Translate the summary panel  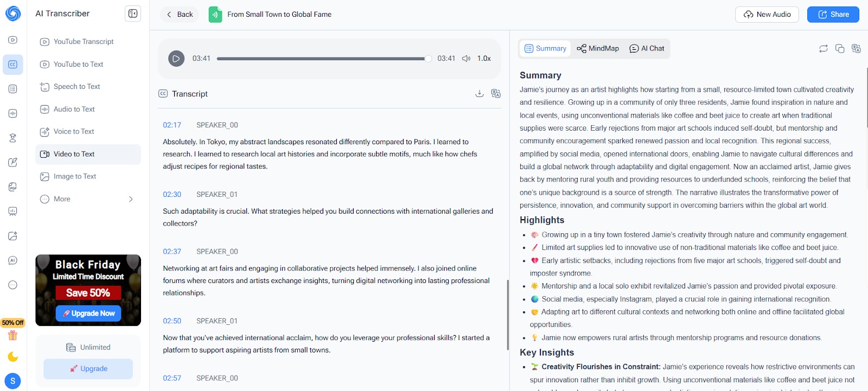coord(856,49)
